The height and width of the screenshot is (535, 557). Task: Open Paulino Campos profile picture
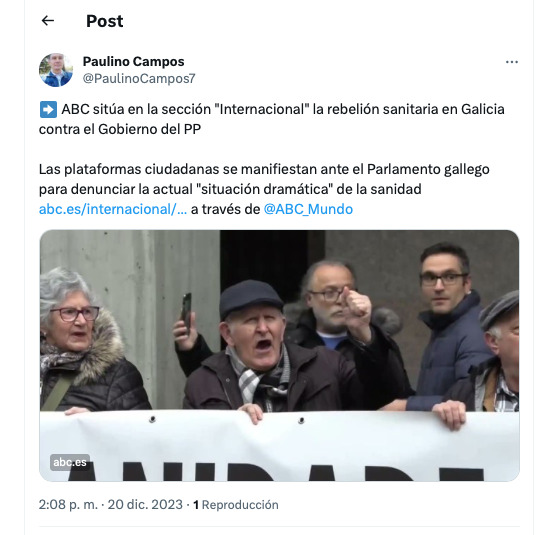point(56,70)
